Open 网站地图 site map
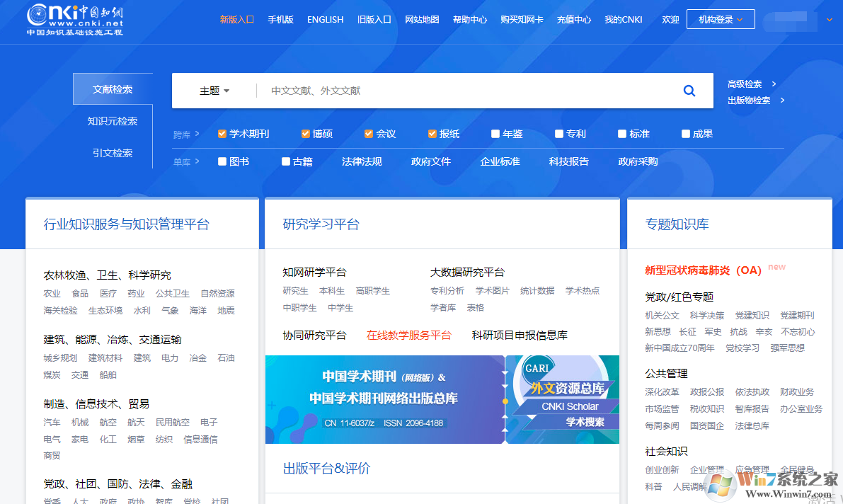 coord(422,19)
